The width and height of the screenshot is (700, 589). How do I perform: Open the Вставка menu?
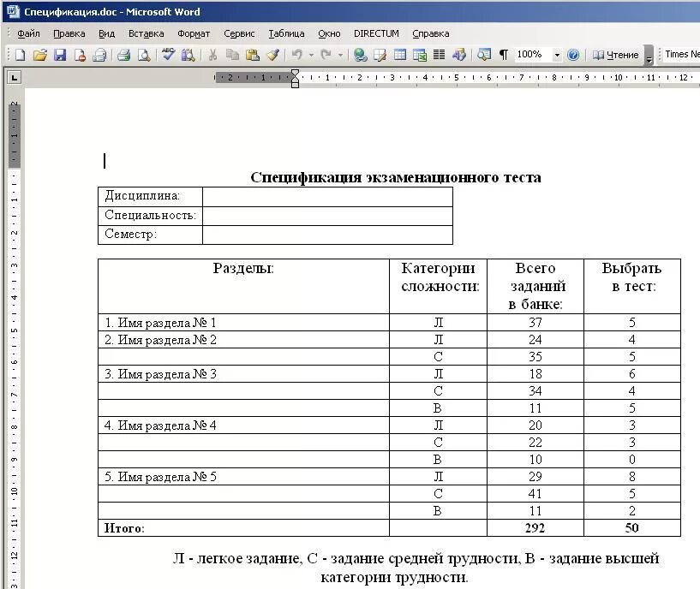146,33
